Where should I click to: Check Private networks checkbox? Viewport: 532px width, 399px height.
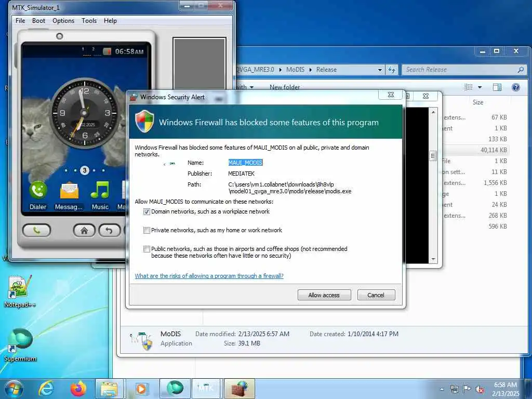pos(147,230)
